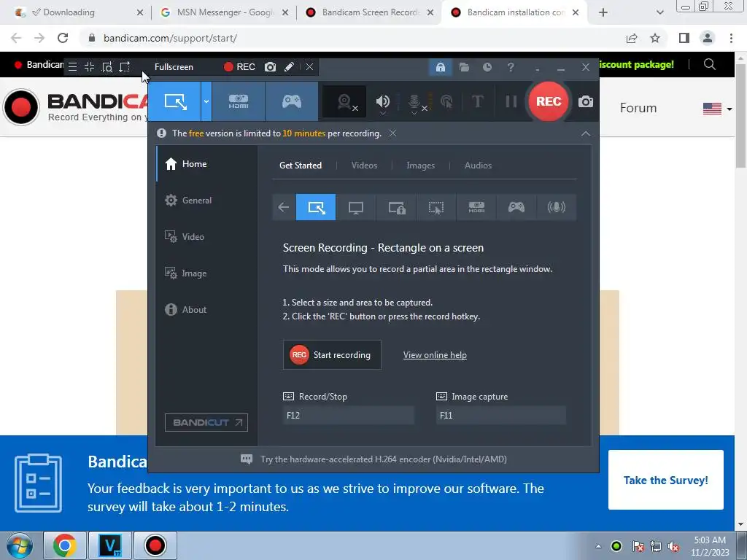Select rectangle on screen mode icon in row
747x560 pixels.
click(316, 207)
